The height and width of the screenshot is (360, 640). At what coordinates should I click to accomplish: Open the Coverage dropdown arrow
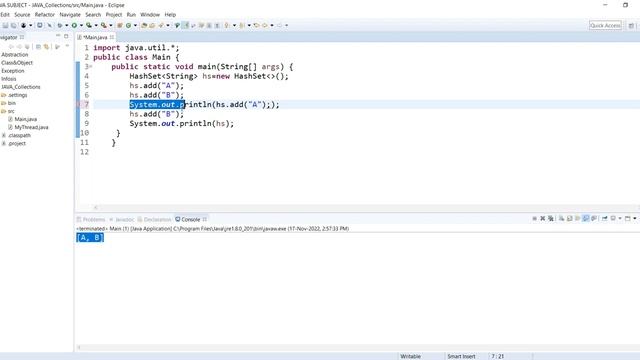[96, 25]
